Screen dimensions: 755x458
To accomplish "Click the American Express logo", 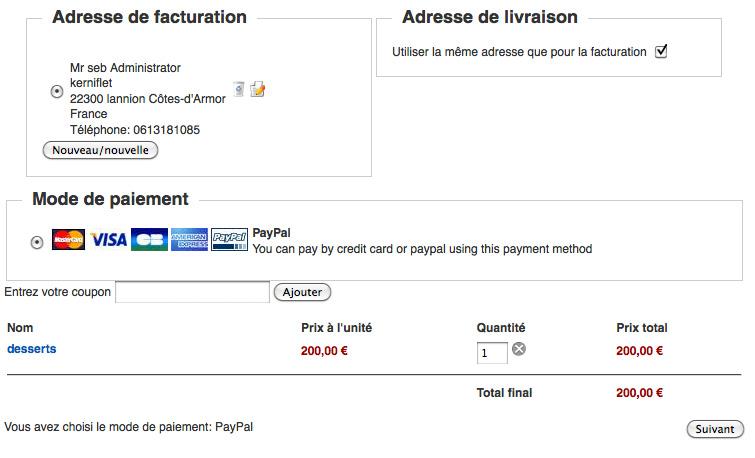I will click(x=189, y=240).
